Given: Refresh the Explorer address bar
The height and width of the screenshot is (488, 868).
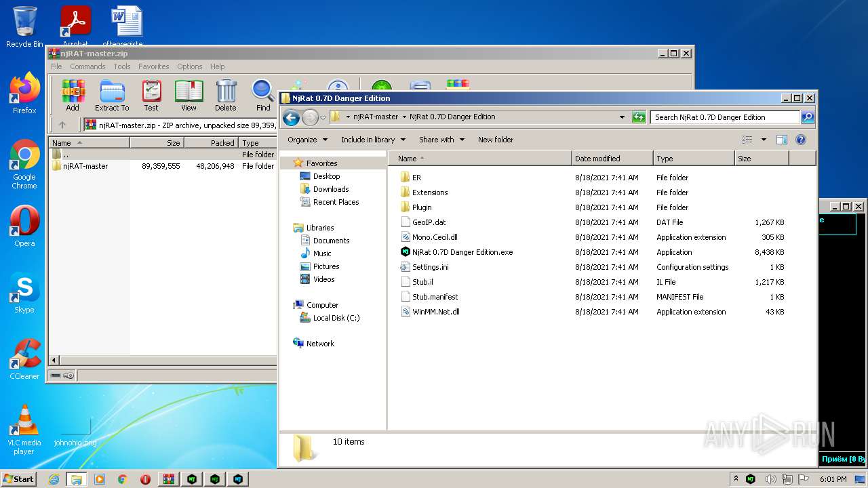Looking at the screenshot, I should coord(638,117).
